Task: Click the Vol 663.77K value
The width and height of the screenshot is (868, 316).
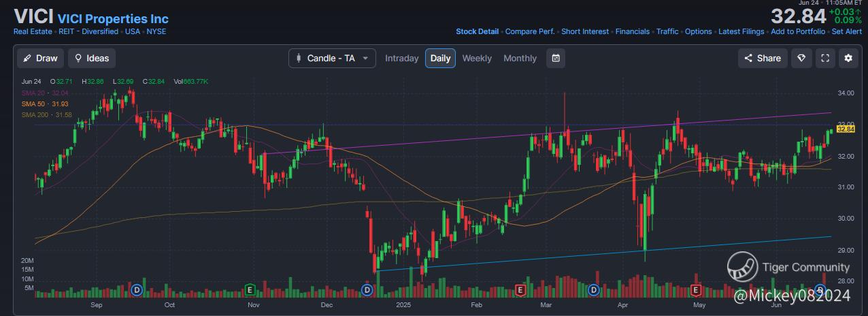Action: click(x=191, y=82)
